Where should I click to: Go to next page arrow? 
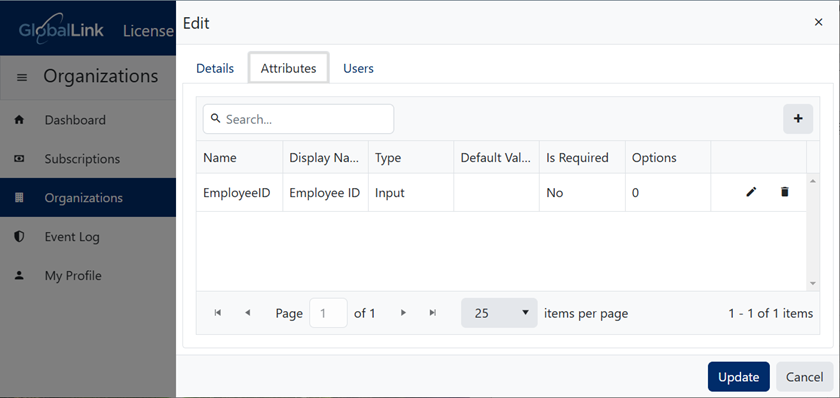point(403,313)
